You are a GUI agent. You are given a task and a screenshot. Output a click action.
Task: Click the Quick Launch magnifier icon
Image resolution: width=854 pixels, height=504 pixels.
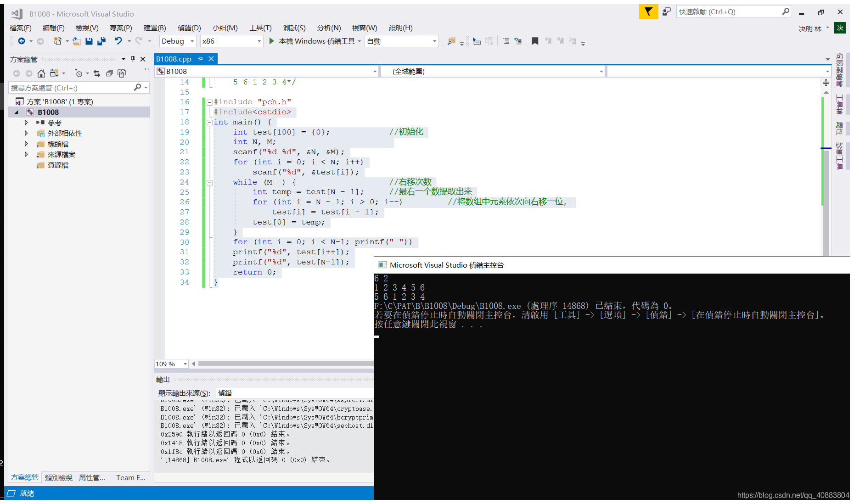tap(786, 12)
